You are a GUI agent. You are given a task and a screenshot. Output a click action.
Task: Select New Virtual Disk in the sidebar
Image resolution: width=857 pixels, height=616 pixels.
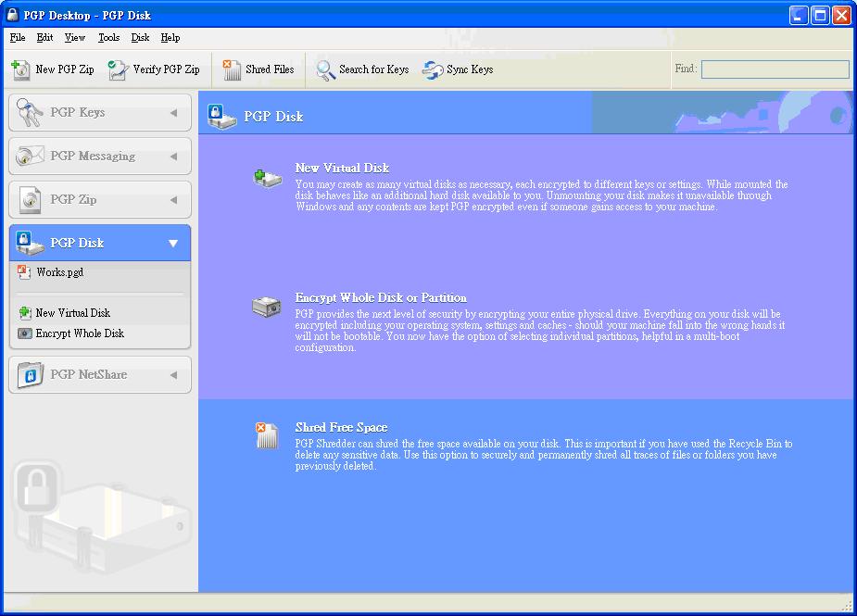click(72, 313)
